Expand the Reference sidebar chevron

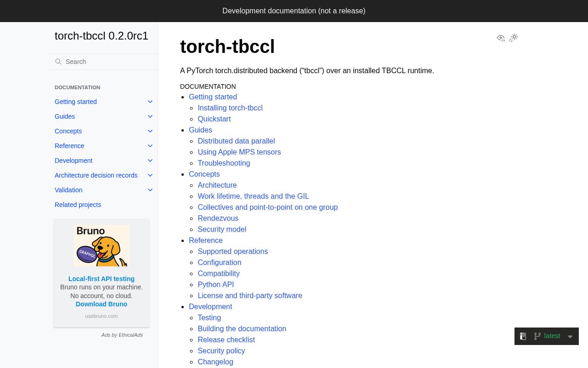tap(150, 146)
